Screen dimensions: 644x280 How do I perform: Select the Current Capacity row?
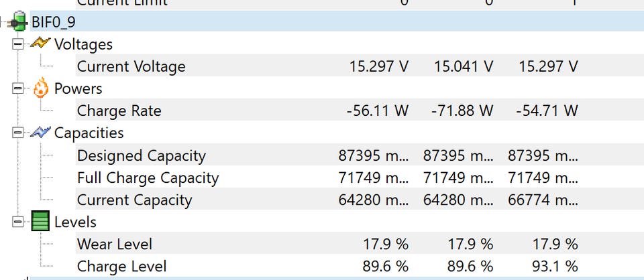(134, 200)
